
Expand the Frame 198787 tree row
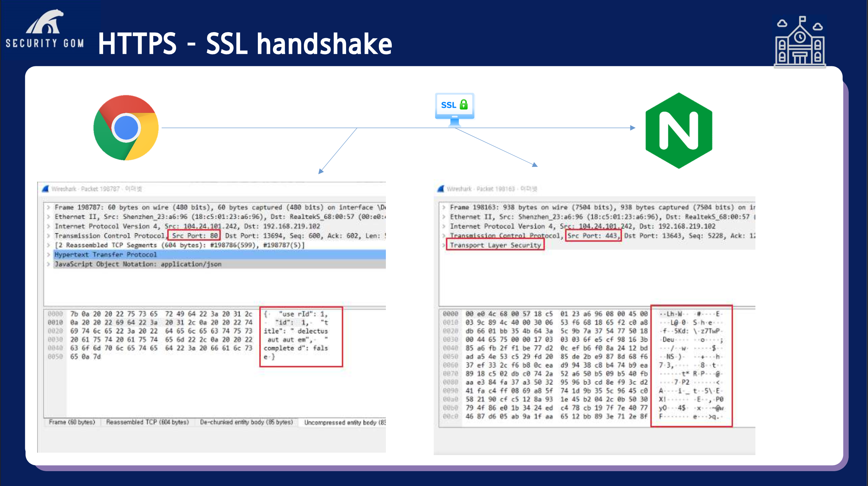coord(48,207)
